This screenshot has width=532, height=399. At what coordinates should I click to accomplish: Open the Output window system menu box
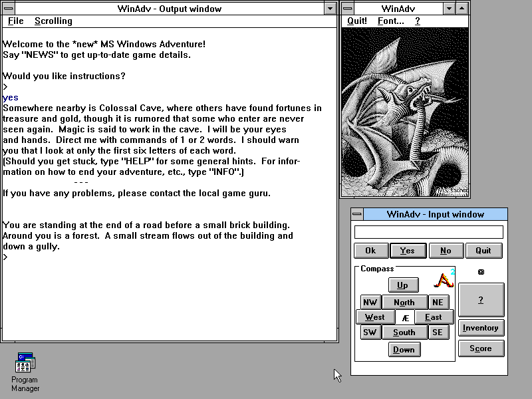tap(7, 9)
